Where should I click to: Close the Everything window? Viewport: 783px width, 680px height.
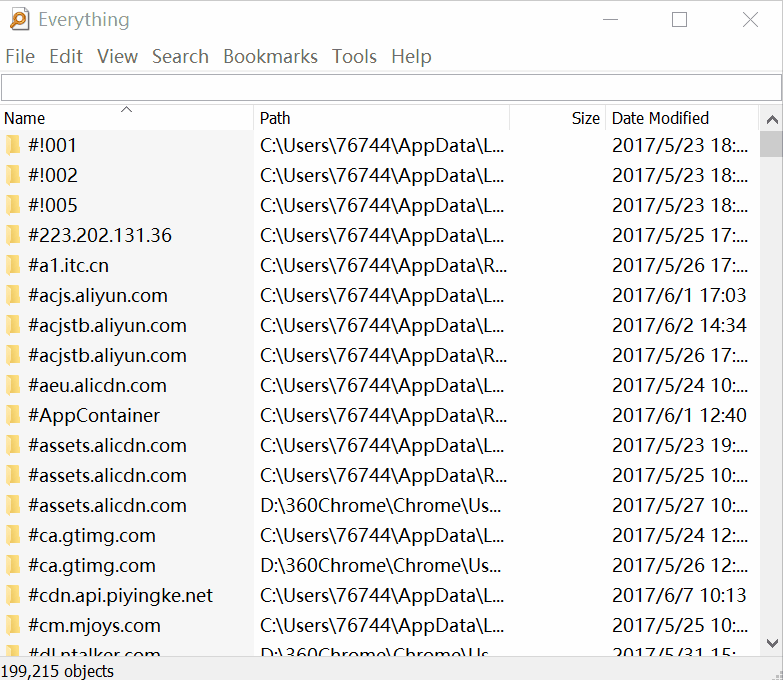[x=750, y=19]
